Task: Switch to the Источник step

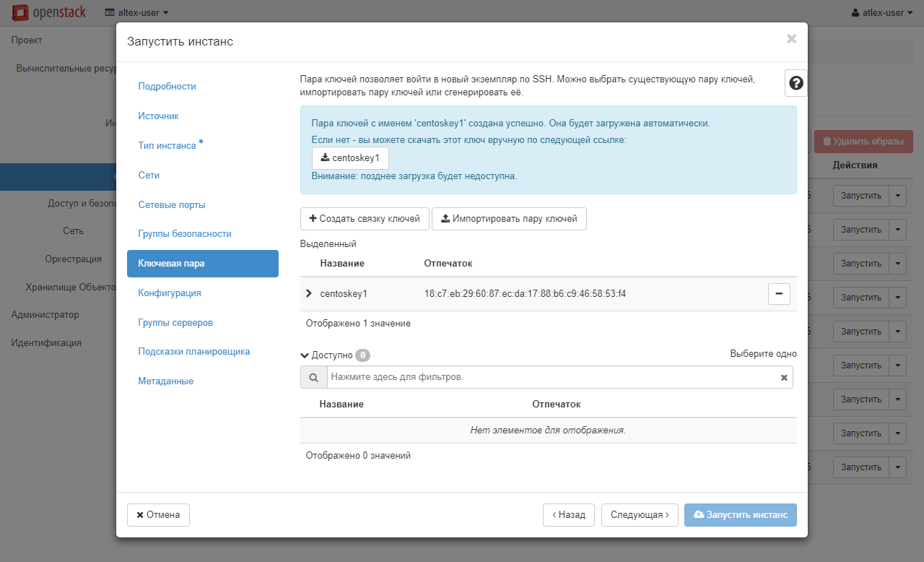Action: 158,116
